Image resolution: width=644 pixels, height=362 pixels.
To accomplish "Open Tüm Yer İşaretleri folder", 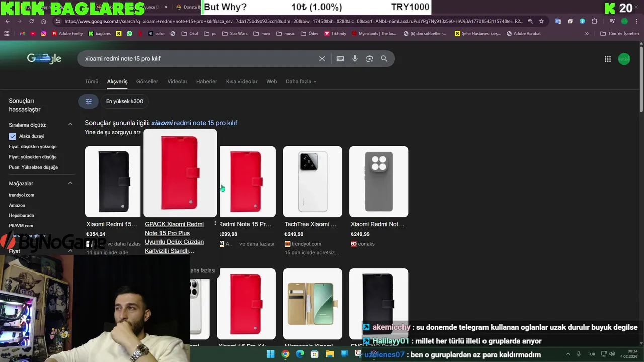I will pos(619,34).
